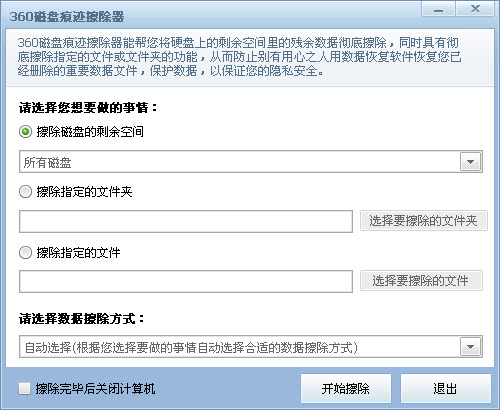Minimize the 360磁盘痕迹擦除器 window

[x=438, y=9]
